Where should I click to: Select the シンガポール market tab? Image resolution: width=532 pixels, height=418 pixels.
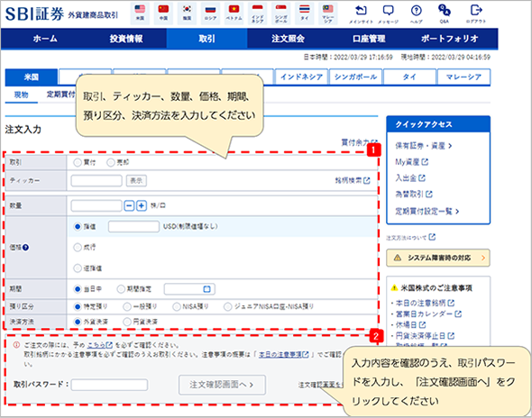click(x=355, y=77)
